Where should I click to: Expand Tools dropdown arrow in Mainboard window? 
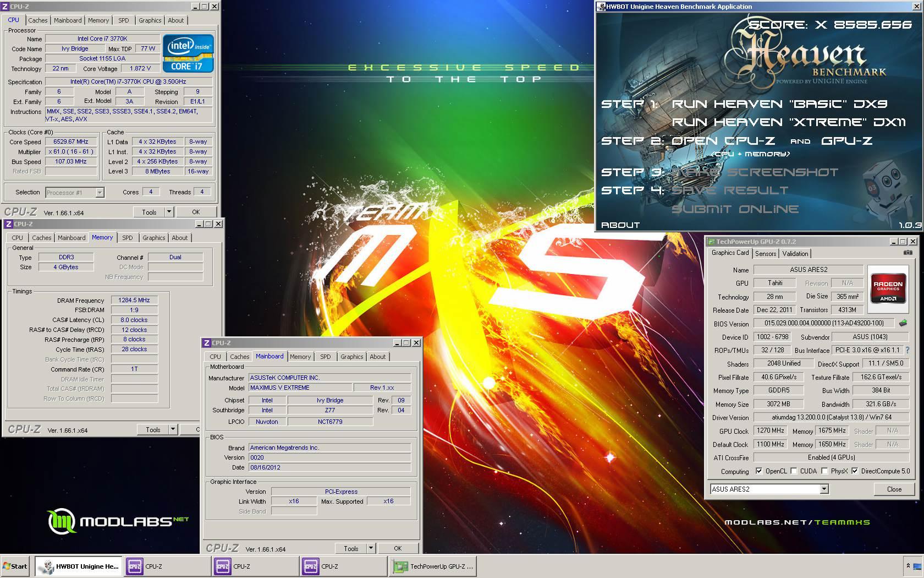coord(371,548)
